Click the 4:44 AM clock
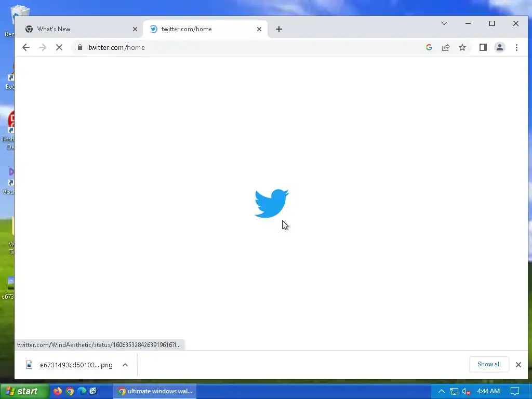Image resolution: width=532 pixels, height=399 pixels. 488,391
